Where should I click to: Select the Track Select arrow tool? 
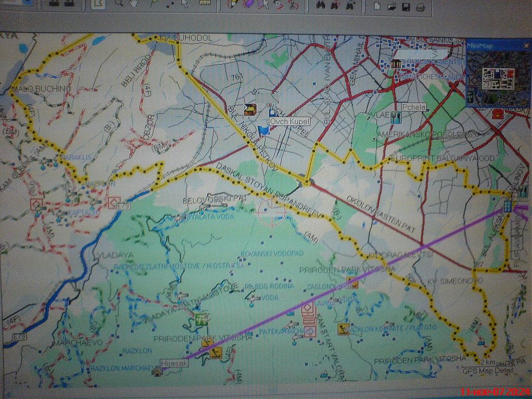point(264,4)
